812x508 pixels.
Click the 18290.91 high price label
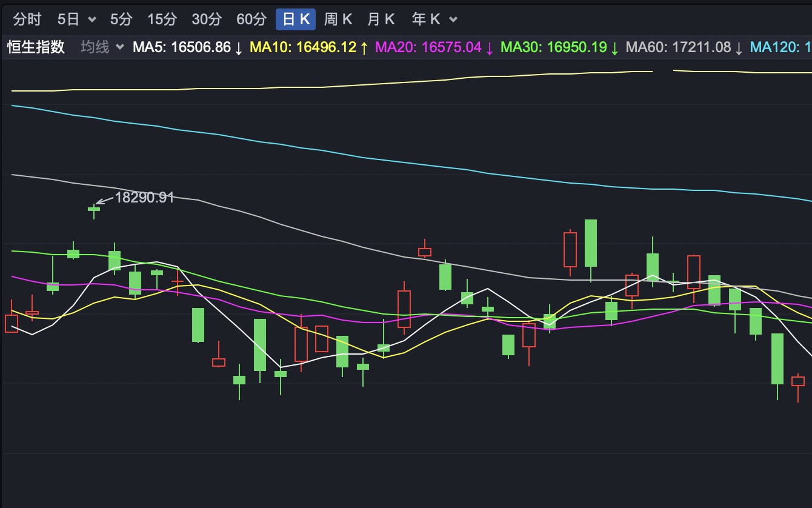[144, 197]
